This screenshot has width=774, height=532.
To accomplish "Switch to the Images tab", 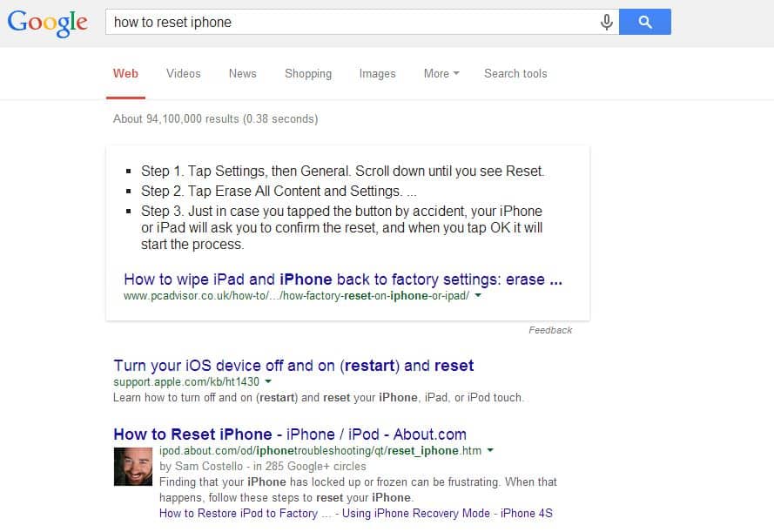I will [377, 74].
